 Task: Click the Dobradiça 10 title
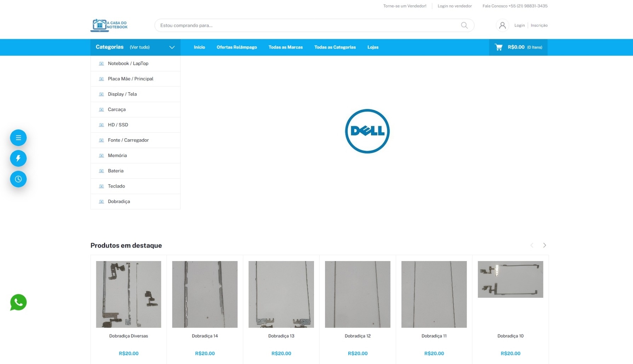pos(511,336)
